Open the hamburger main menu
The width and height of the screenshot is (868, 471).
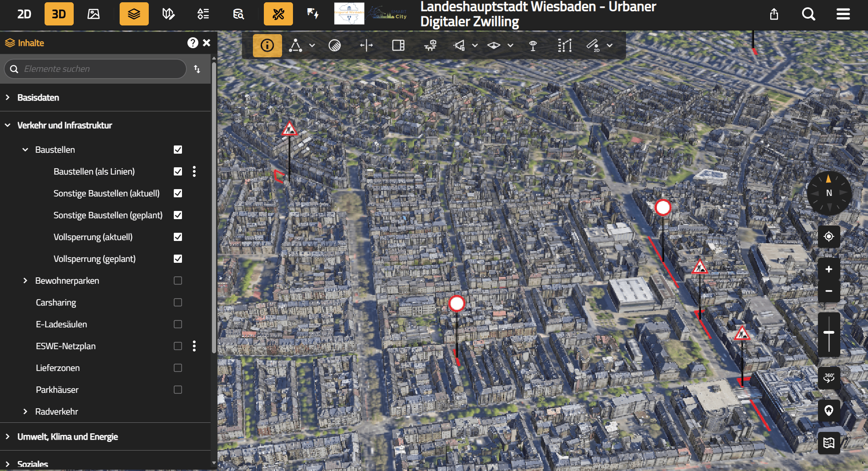click(843, 15)
